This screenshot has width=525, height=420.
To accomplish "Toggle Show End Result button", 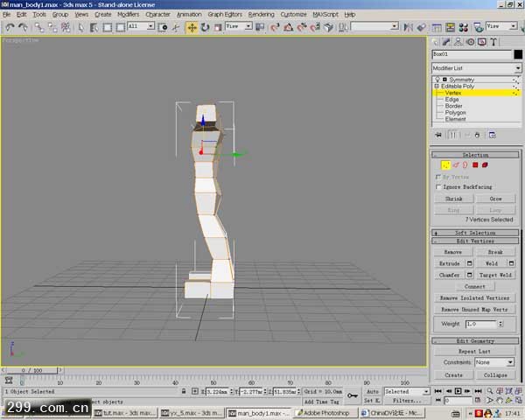I will tap(452, 135).
